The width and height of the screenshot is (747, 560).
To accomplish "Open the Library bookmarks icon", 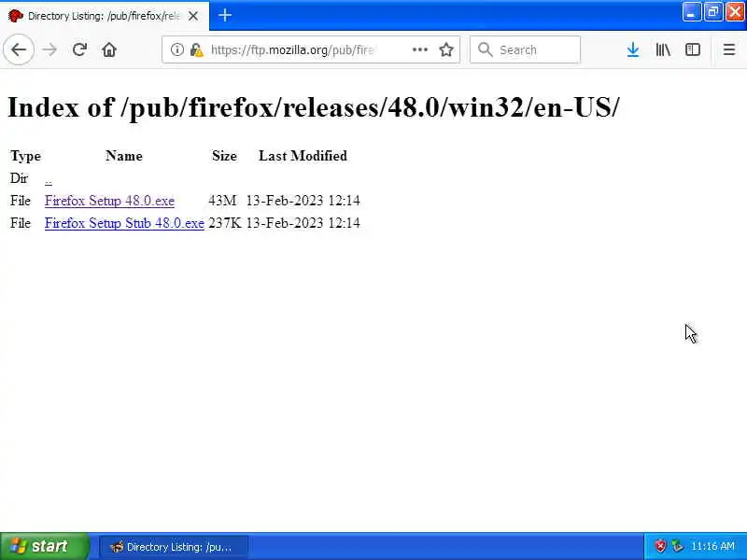I will (x=663, y=49).
